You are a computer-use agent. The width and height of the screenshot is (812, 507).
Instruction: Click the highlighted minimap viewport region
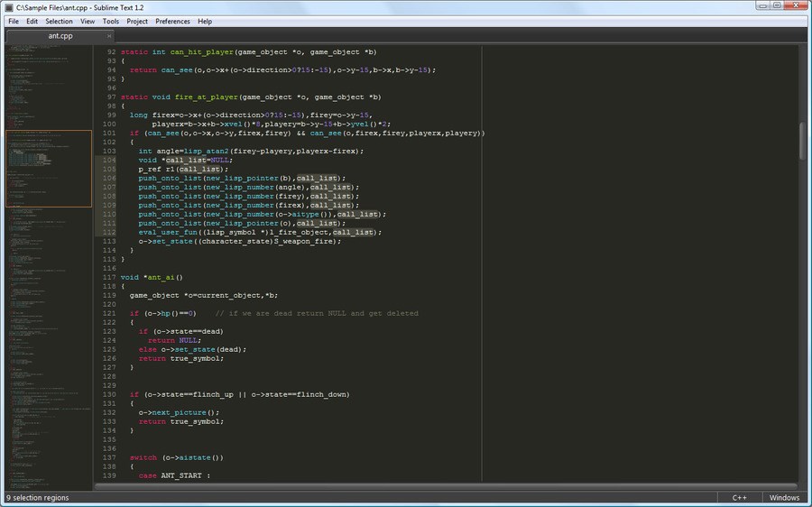(x=49, y=169)
